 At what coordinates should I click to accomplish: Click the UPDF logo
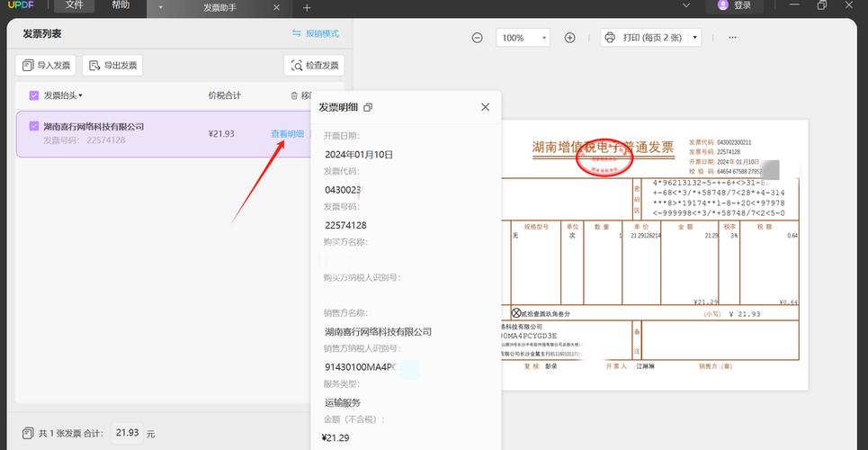click(x=21, y=5)
